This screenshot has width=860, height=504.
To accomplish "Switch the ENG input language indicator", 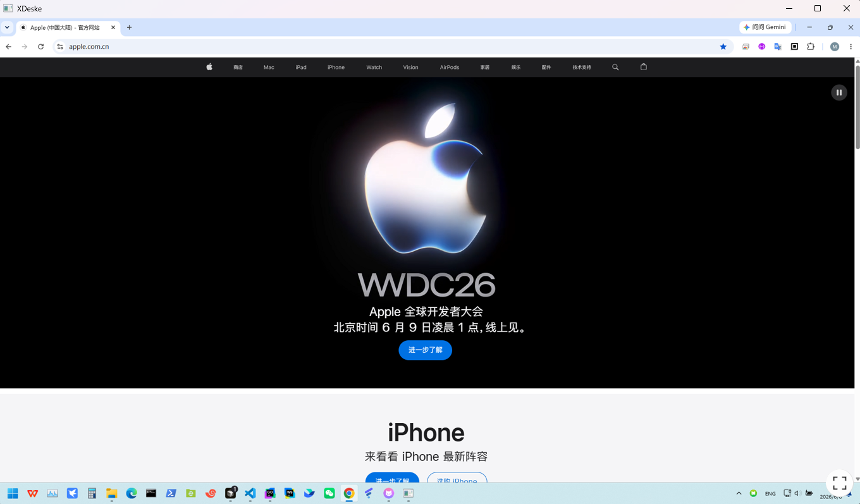I will (x=770, y=494).
